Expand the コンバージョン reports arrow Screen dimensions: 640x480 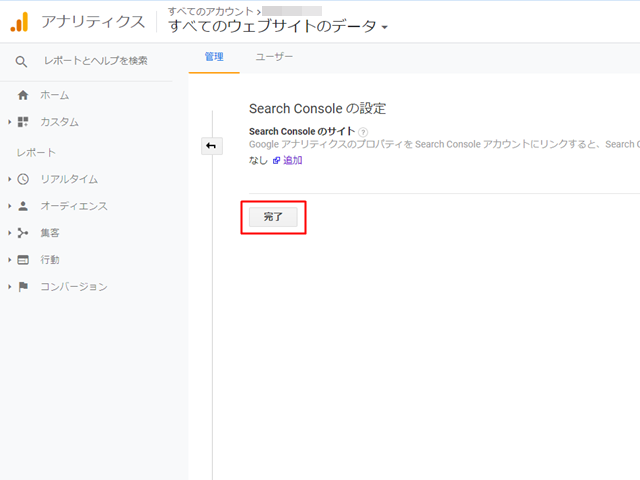9,287
